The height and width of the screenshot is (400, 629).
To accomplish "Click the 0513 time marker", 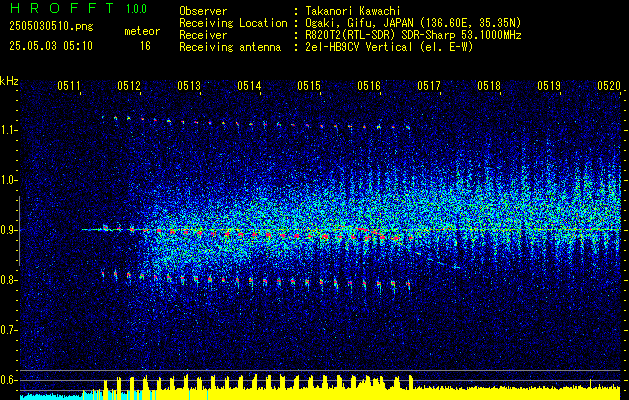I will coord(189,85).
